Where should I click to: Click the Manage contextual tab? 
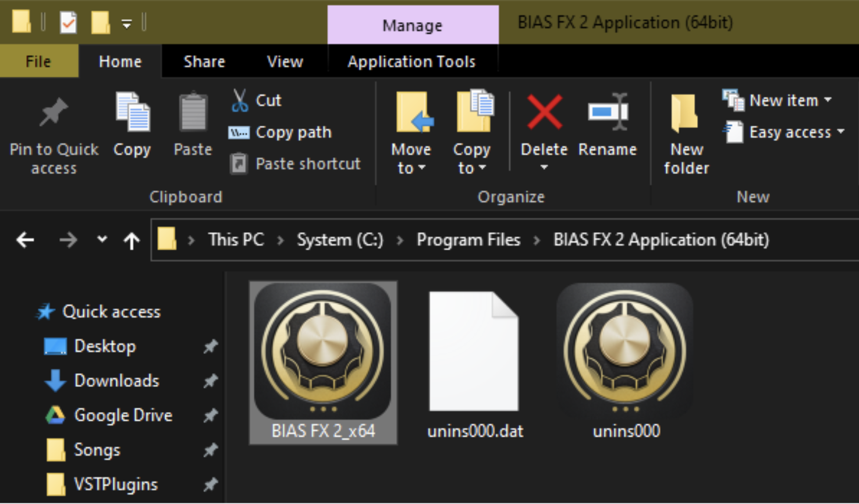(x=413, y=25)
